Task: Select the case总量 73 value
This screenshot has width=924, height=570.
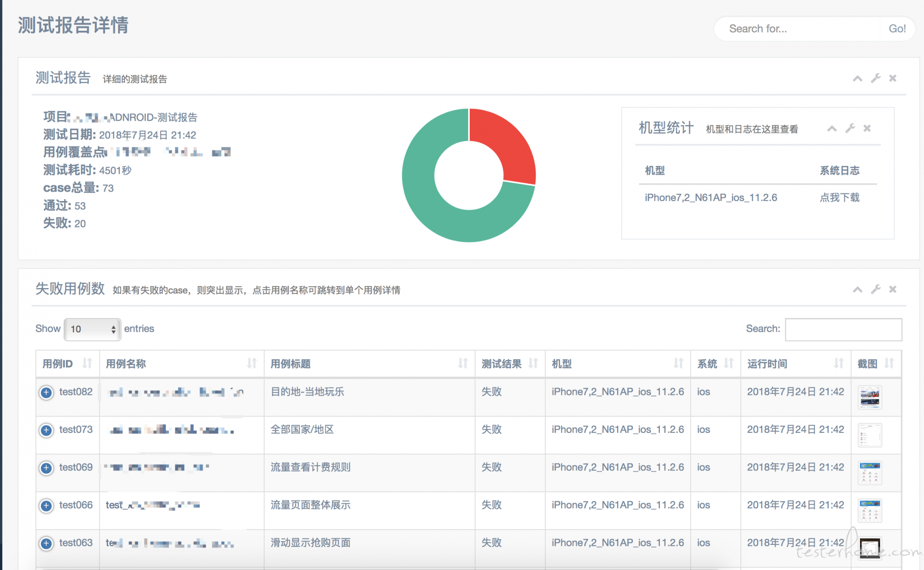Action: [x=108, y=188]
